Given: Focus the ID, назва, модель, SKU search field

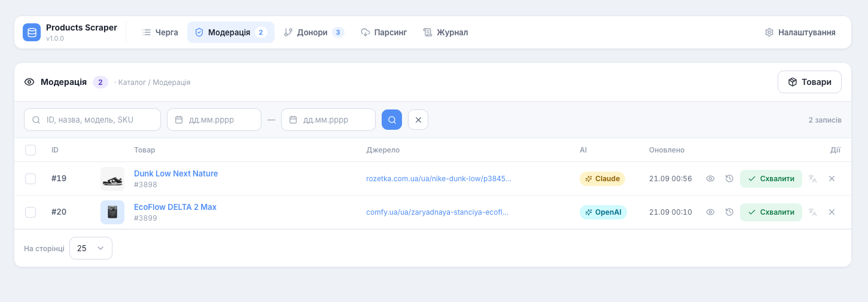Looking at the screenshot, I should pos(92,120).
